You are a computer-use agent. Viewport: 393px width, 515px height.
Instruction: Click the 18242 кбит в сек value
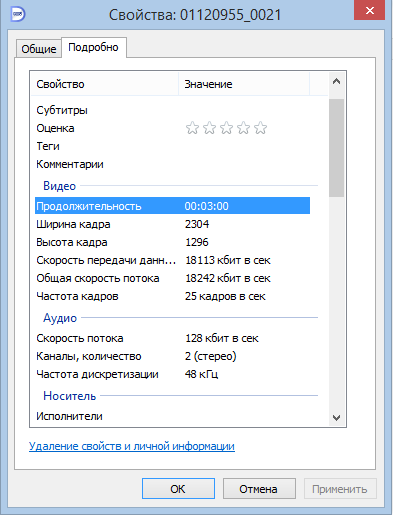pyautogui.click(x=228, y=278)
